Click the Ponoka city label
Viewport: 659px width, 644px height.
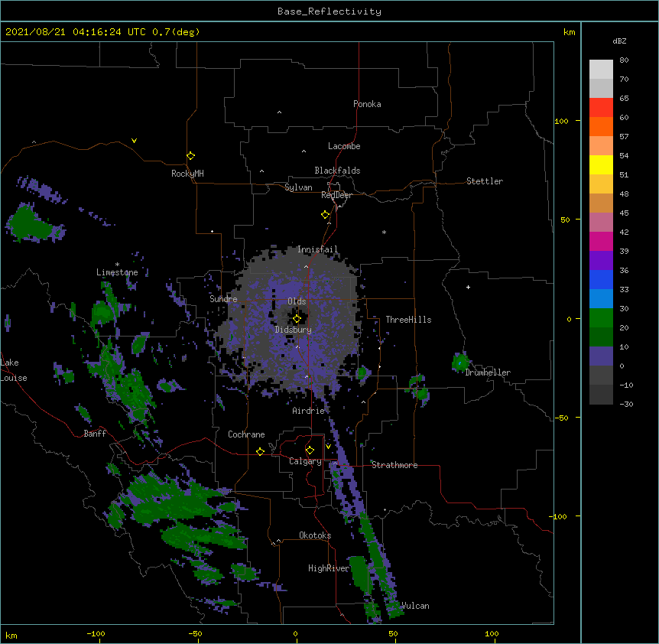coord(367,104)
